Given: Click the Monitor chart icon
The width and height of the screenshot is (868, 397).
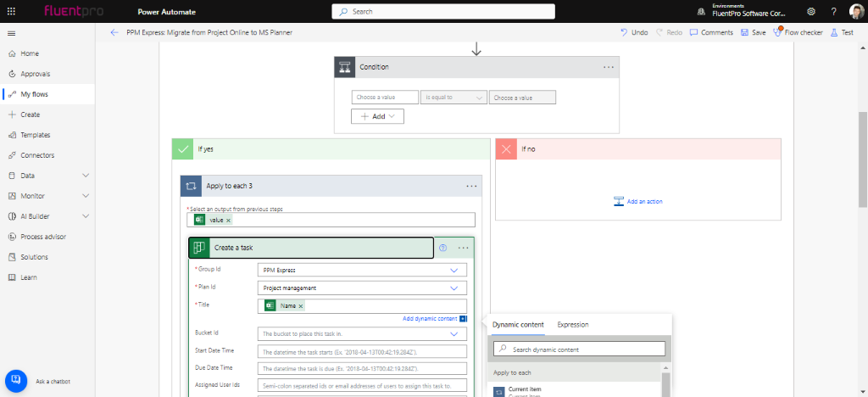Looking at the screenshot, I should (12, 196).
